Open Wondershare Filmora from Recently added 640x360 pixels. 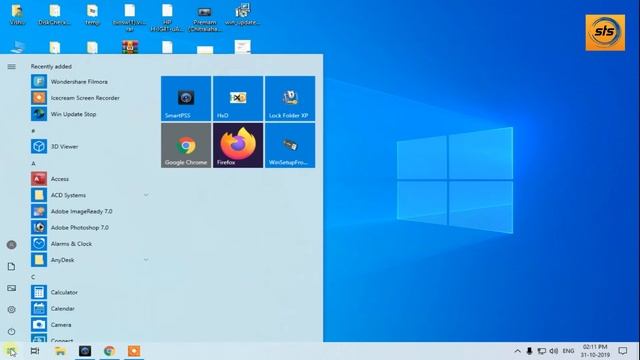[x=90, y=82]
